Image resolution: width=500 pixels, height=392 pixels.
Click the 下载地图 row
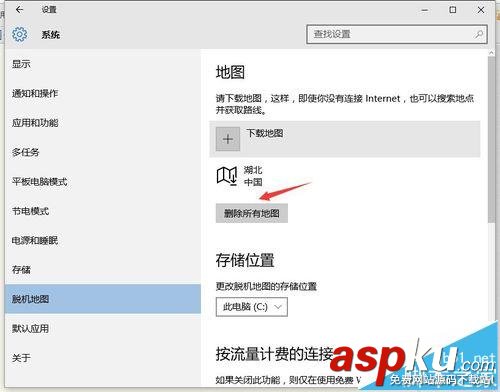click(x=345, y=139)
